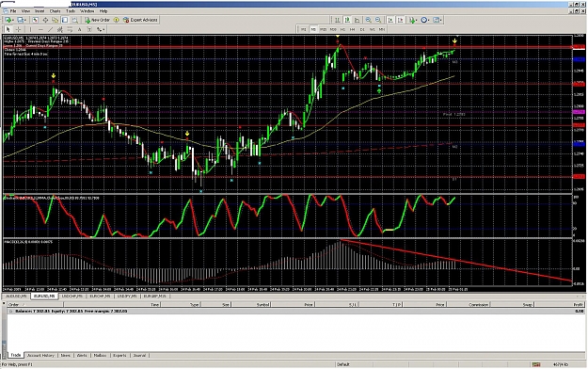The image size is (588, 369).
Task: Open the Insert menu
Action: pyautogui.click(x=40, y=11)
